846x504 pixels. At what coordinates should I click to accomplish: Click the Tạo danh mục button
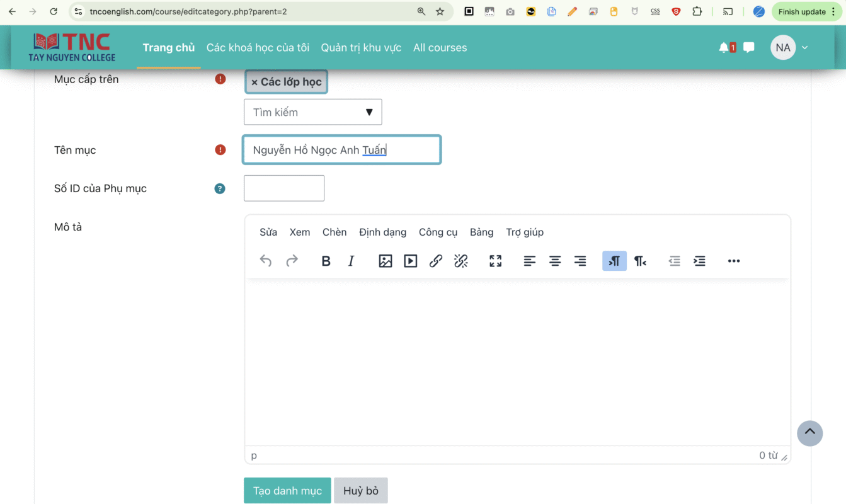click(x=287, y=491)
